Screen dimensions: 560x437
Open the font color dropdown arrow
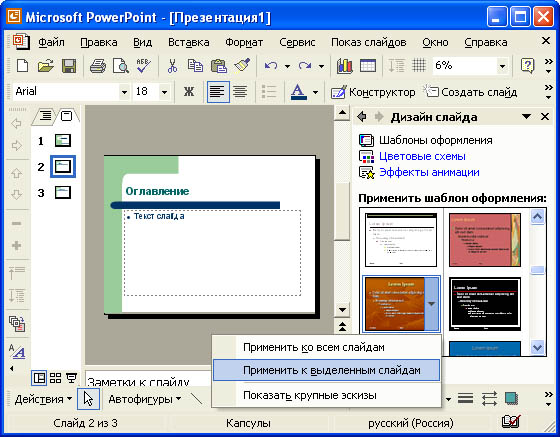point(315,92)
